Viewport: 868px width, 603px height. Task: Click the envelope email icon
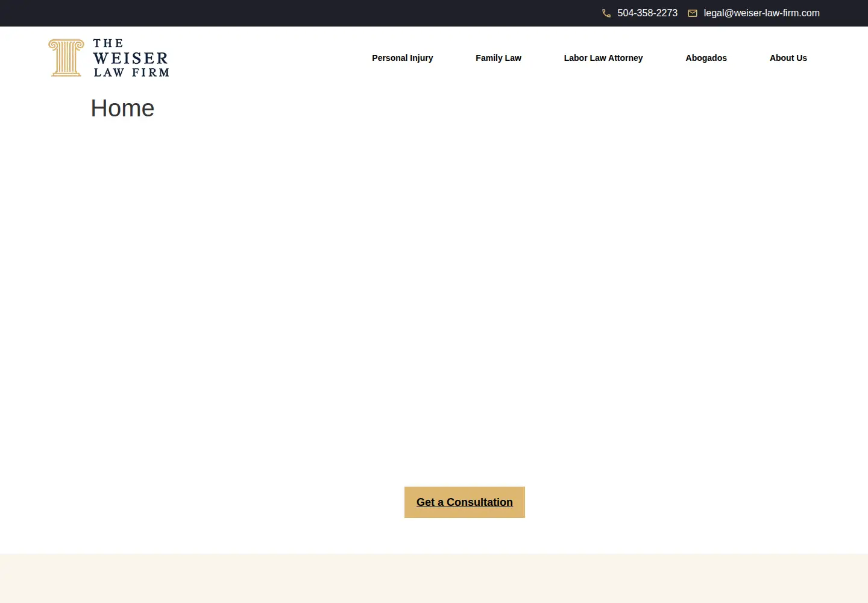tap(693, 13)
